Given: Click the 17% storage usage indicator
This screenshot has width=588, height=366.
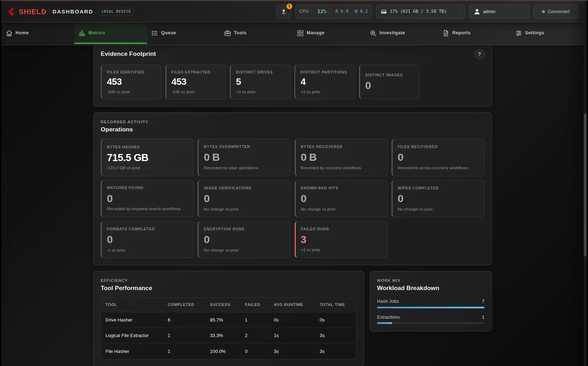Looking at the screenshot, I should click(x=420, y=12).
